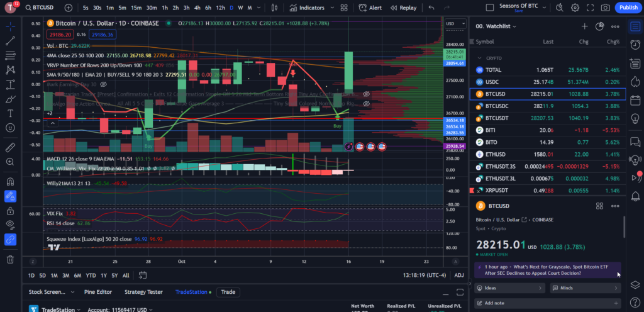Viewport: 644px width, 312px height.
Task: Select the 4h timeframe
Action: click(x=197, y=8)
